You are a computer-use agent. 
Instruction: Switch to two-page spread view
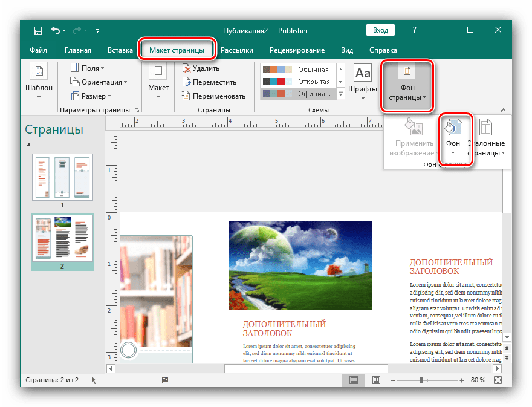(376, 380)
